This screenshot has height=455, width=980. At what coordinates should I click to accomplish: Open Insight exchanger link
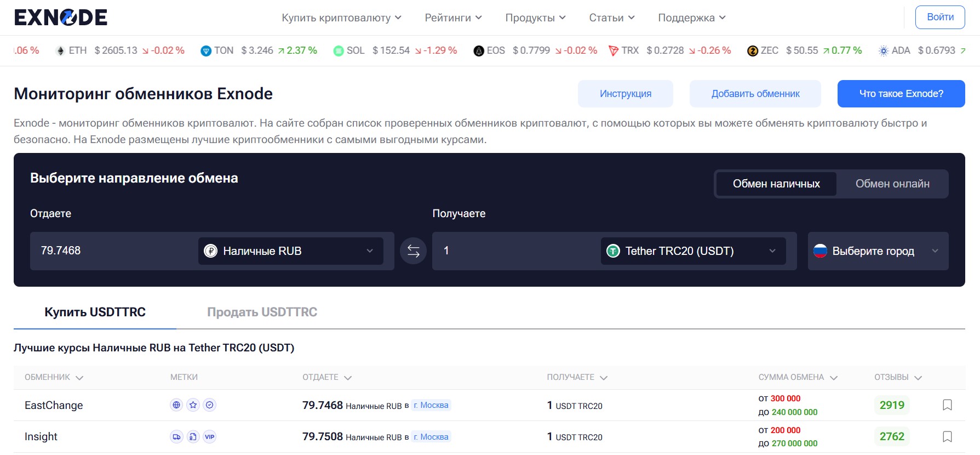(41, 437)
